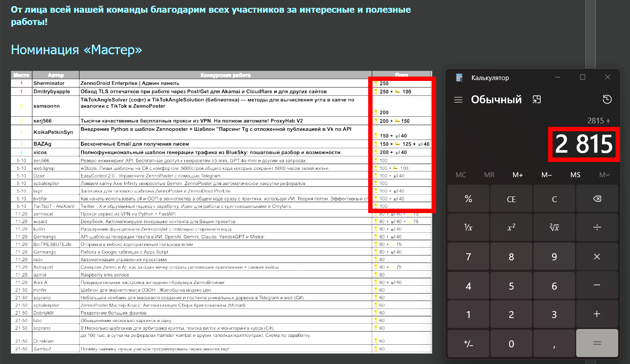The image size is (630, 364).
Task: Click the plus/minus sign toggle key
Action: (x=468, y=343)
